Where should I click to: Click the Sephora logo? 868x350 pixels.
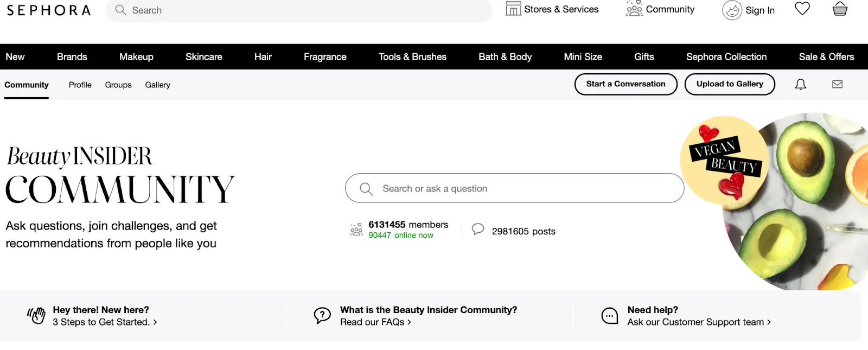point(48,10)
